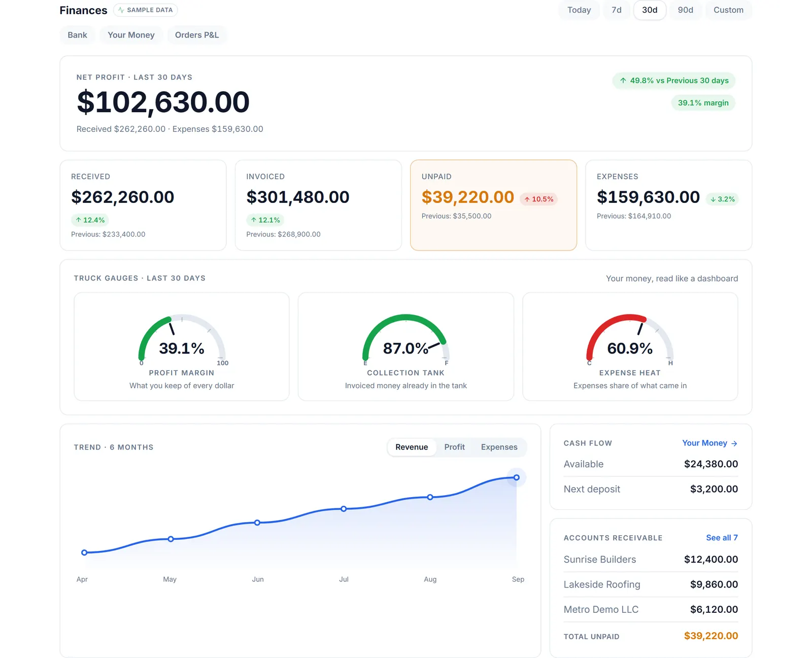
Task: Click Previous: $233,400.00 under Received
Action: [x=108, y=234]
